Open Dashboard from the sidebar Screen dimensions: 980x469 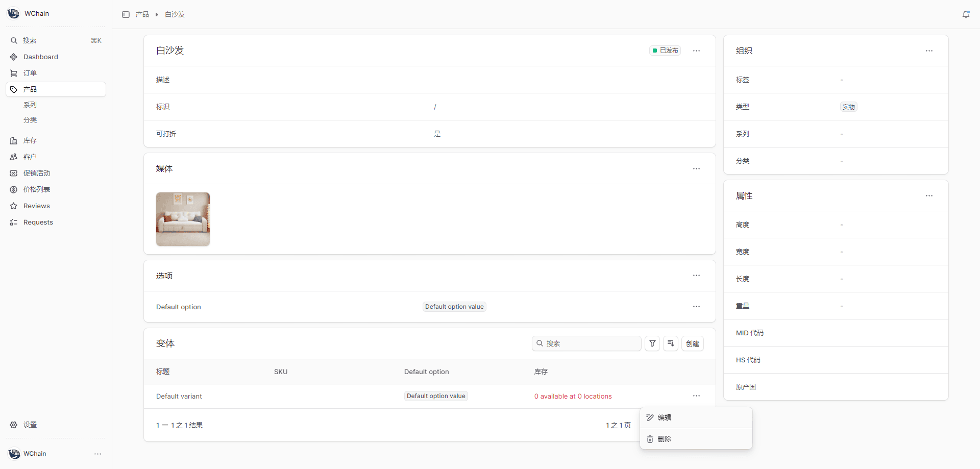(41, 57)
